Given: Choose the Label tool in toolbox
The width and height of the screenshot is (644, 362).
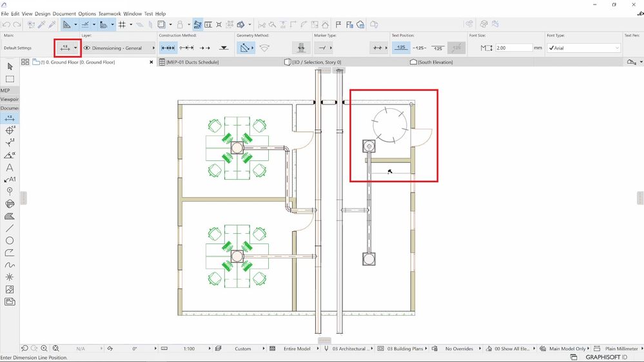Looking at the screenshot, I should click(10, 179).
